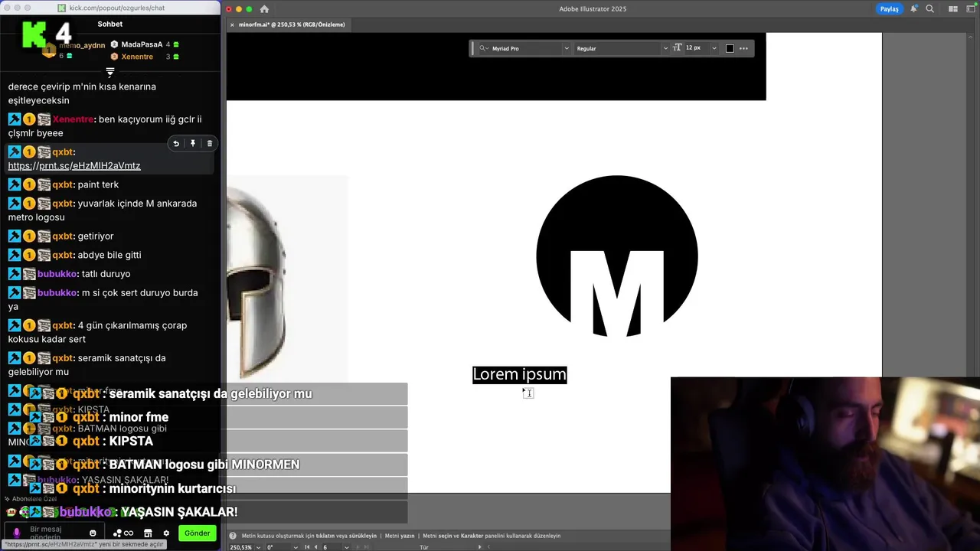Image resolution: width=980 pixels, height=551 pixels.
Task: Select the minorfm.ai document tab
Action: point(292,24)
